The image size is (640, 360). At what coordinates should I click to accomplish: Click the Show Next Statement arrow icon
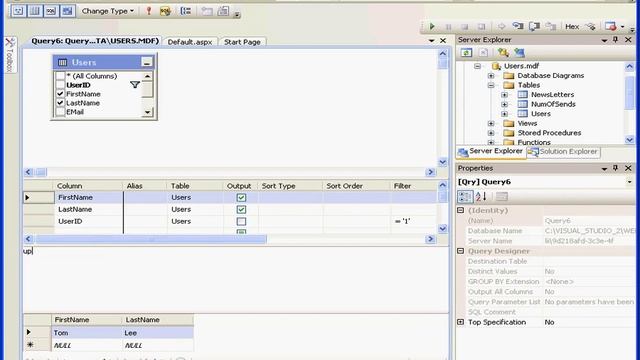coord(502,27)
